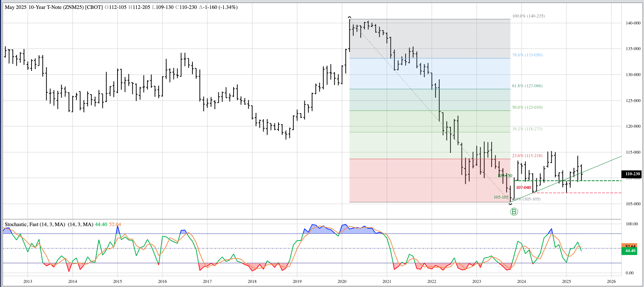Click the 38.2% (118-273) retracement label

click(x=527, y=129)
